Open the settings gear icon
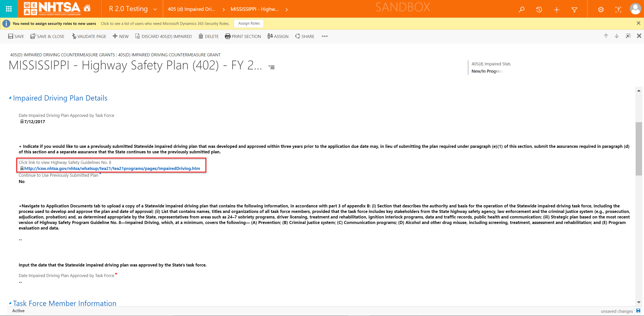Screen dimensions: 644x316 coord(601,10)
